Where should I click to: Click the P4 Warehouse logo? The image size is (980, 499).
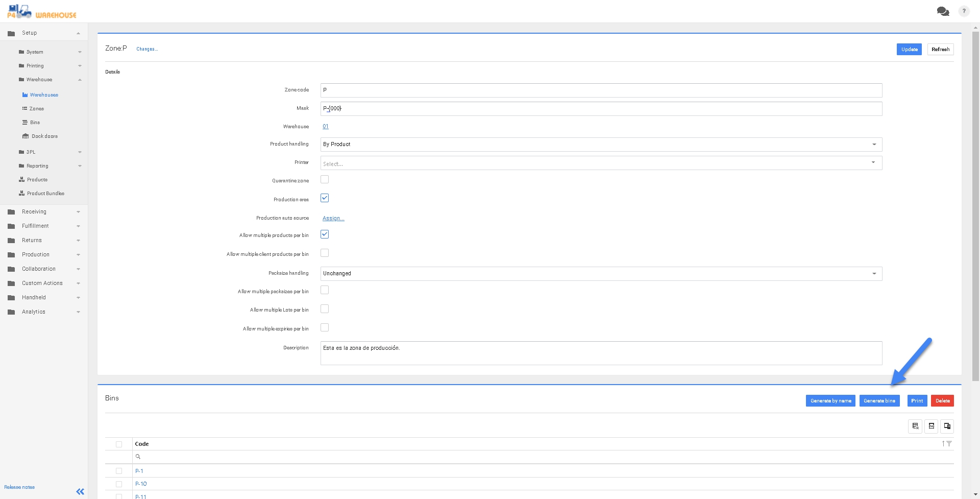42,11
